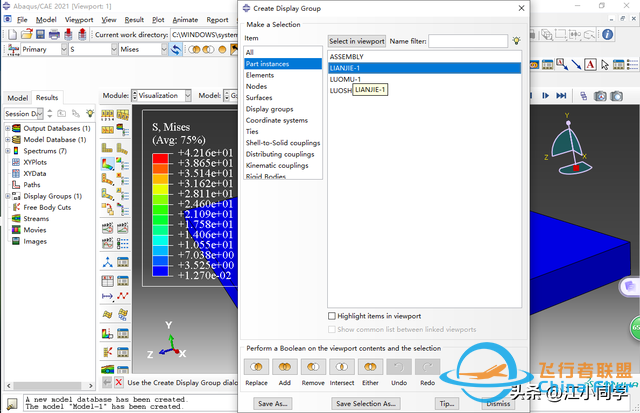Enable Highlight items in viewport checkbox
This screenshot has width=640, height=413.
[333, 316]
